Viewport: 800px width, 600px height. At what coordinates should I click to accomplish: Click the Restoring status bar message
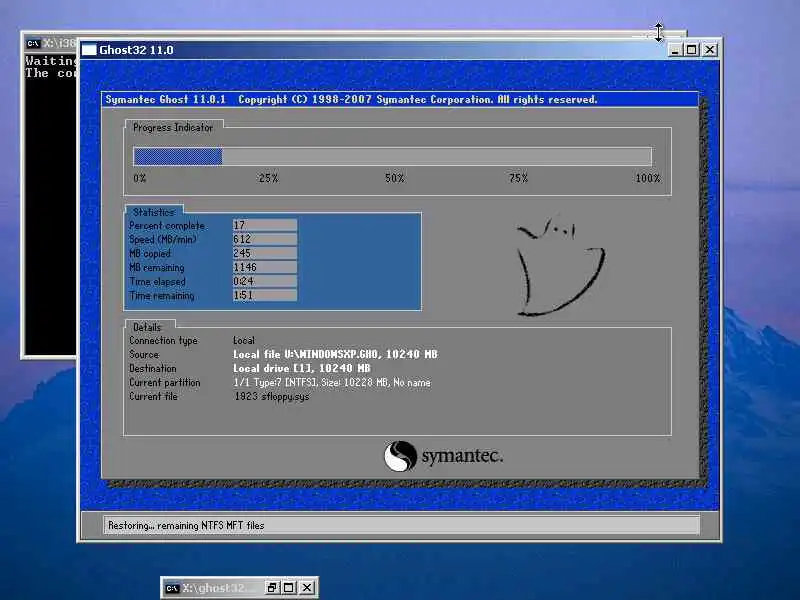[186, 525]
